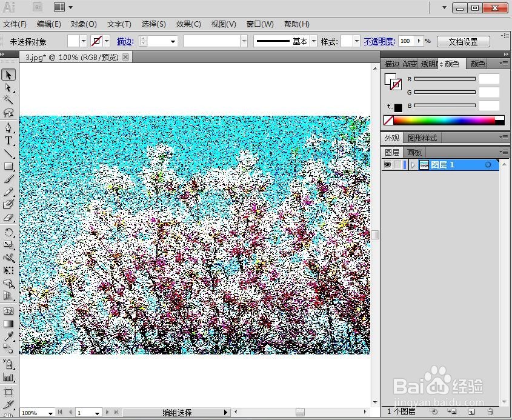512x420 pixels.
Task: Select the Type tool
Action: click(8, 141)
